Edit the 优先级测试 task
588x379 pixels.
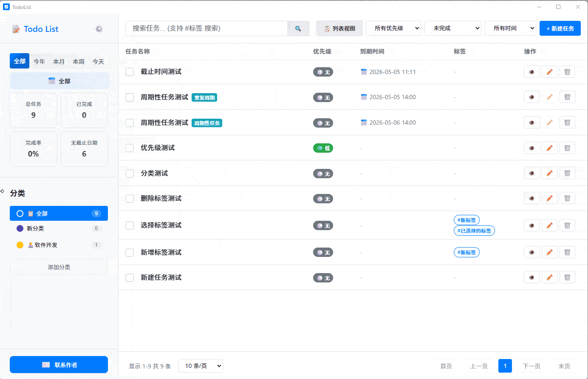549,148
